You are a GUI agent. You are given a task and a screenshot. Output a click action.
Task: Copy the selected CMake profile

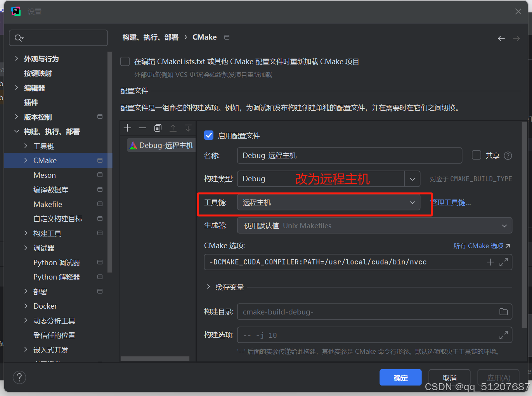click(x=158, y=128)
